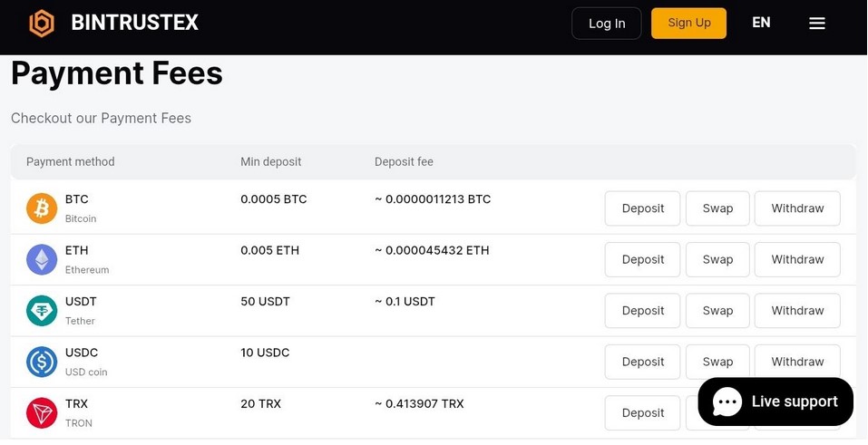Click the ~ 0.0000011213 BTC fee value
868x445 pixels.
click(x=433, y=199)
